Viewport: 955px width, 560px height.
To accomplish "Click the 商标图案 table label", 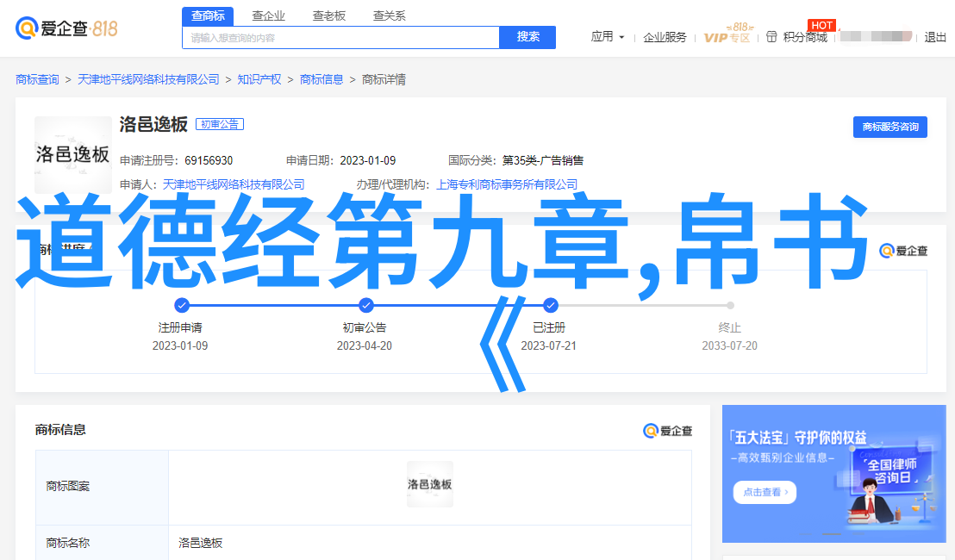I will coord(67,487).
